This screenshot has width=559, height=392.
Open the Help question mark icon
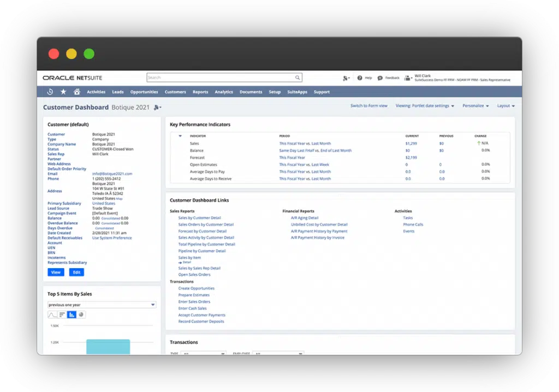tap(360, 78)
